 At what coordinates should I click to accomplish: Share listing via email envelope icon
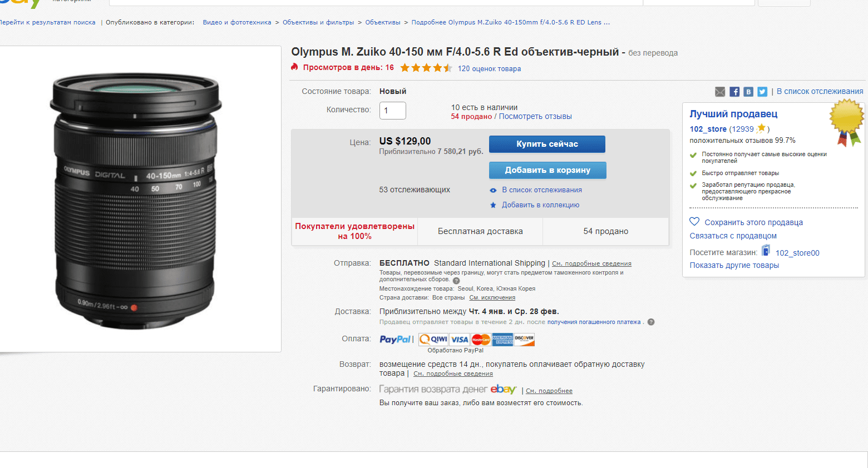pos(720,92)
